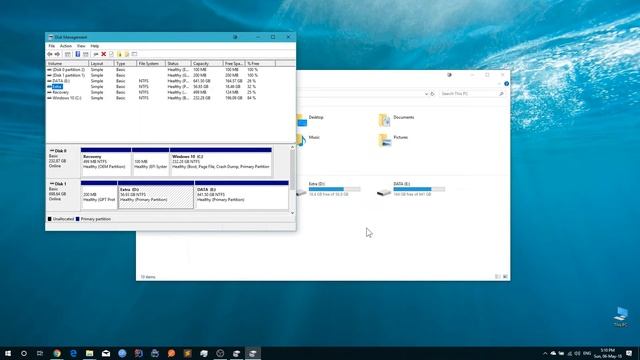This screenshot has height=360, width=640.
Task: Open File Explorer from the taskbar
Action: coord(89,353)
